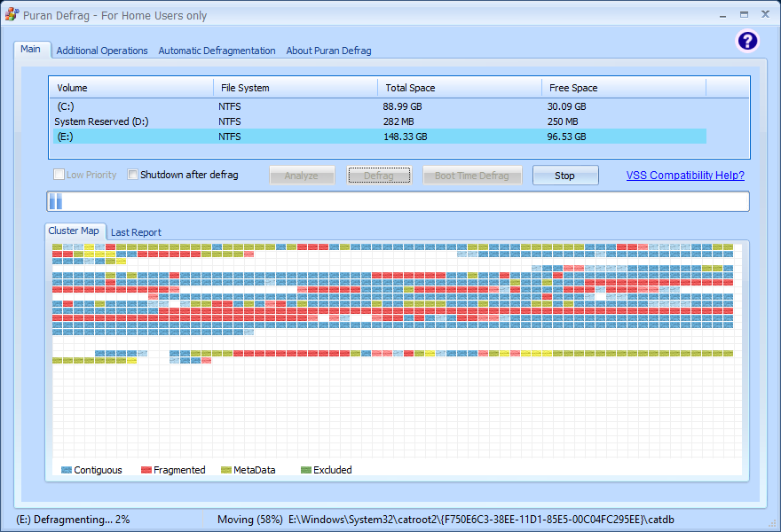Toggle the Low Priority checkbox
The height and width of the screenshot is (532, 781).
click(x=59, y=175)
